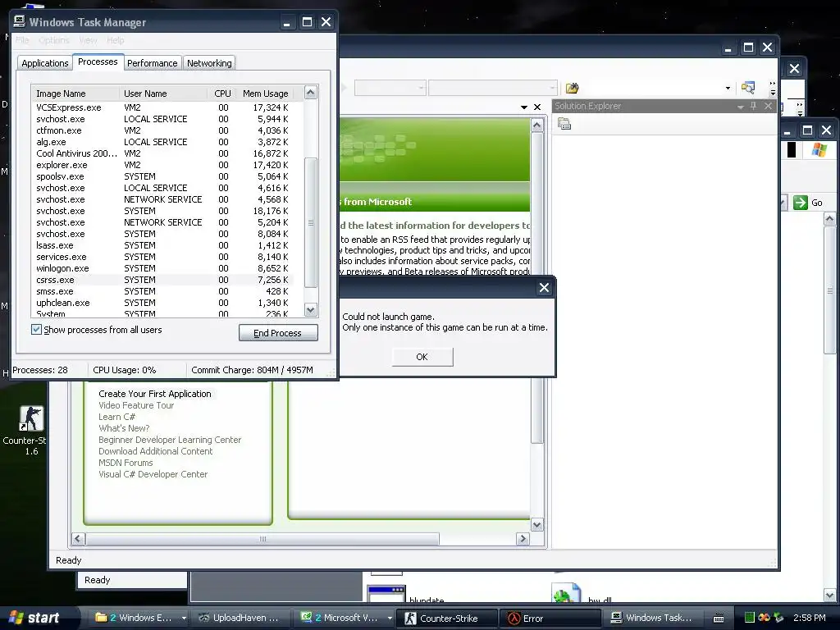The height and width of the screenshot is (630, 840).
Task: Select the csrss.exe process row
Action: [x=163, y=280]
